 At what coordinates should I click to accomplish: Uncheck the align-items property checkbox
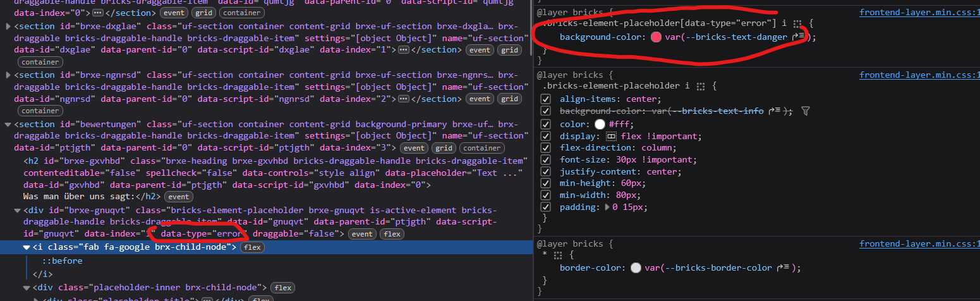(546, 99)
